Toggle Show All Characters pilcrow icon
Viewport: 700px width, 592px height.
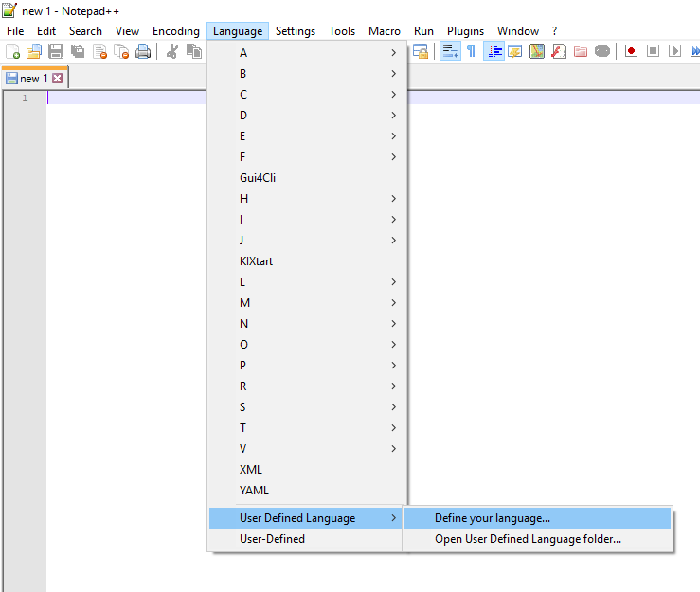point(472,51)
